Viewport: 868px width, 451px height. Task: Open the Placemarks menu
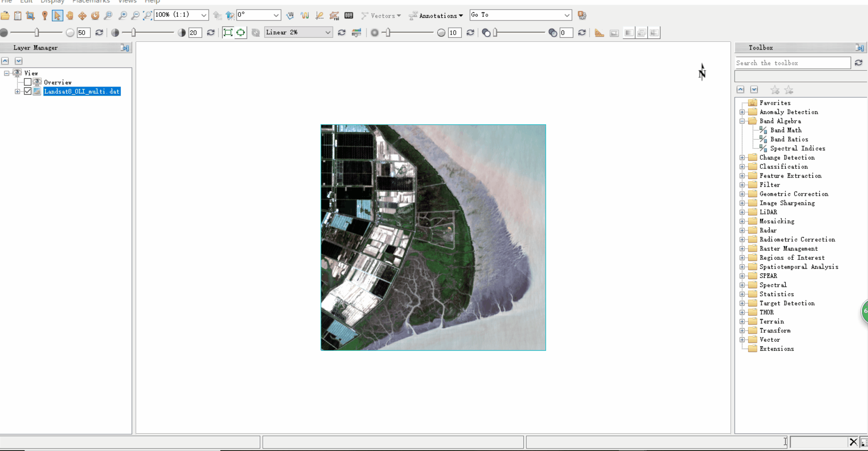(91, 2)
